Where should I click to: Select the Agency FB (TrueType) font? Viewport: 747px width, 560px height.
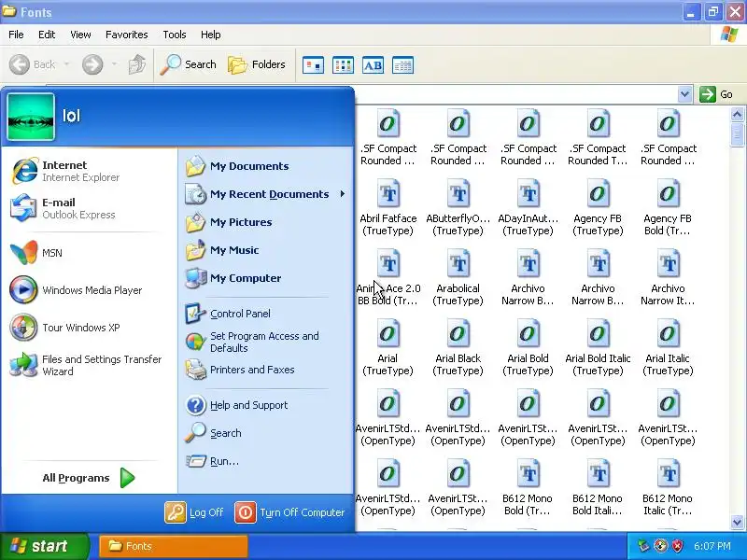598,207
